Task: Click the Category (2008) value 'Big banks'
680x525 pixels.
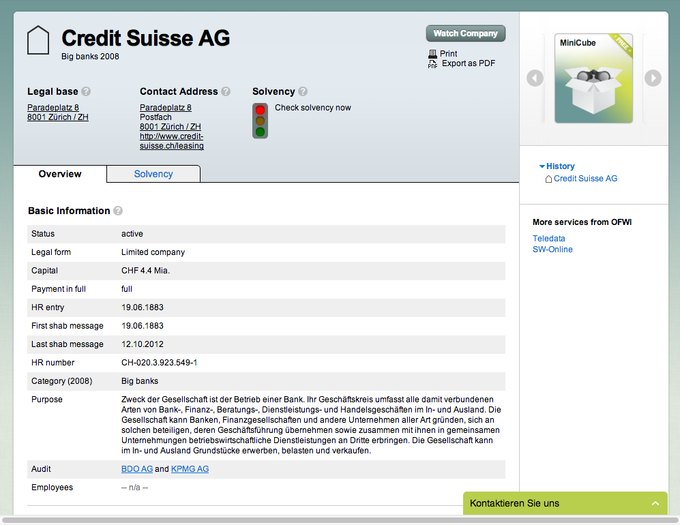Action: pos(140,381)
